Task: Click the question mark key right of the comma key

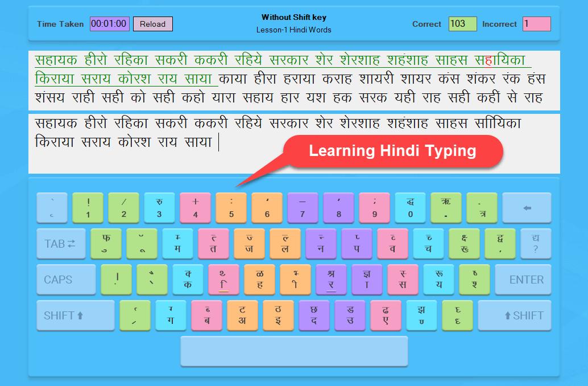Action: pos(536,244)
